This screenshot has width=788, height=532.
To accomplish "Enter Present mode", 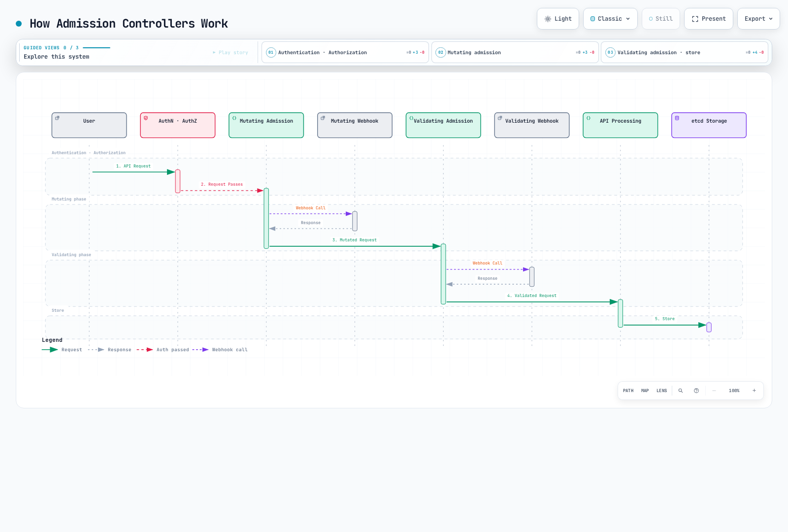I will click(708, 19).
